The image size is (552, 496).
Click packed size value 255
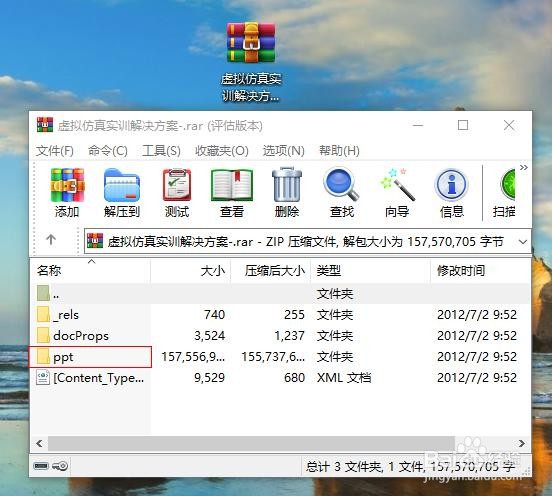click(x=294, y=314)
